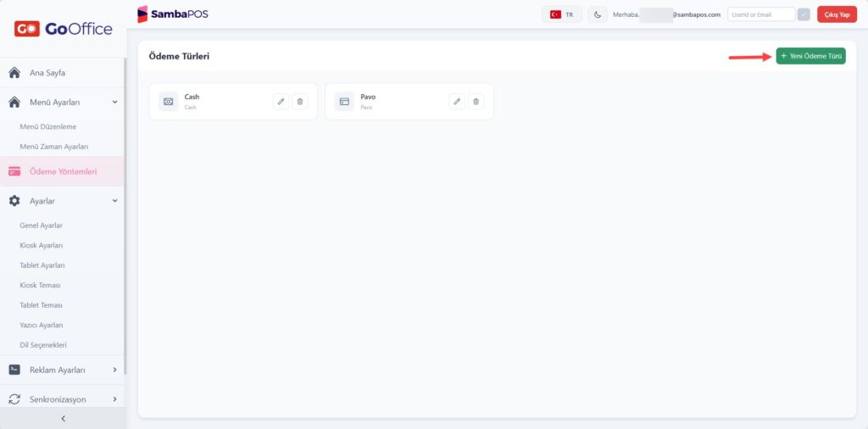Click the confirm checkmark beside UserId field
This screenshot has width=868, height=429.
coord(804,14)
